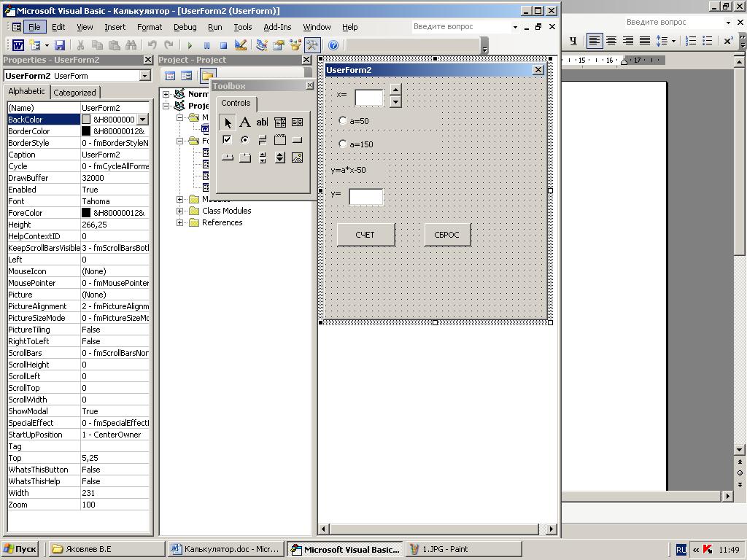Select the MultiPage tool in Toolbox

pos(245,157)
